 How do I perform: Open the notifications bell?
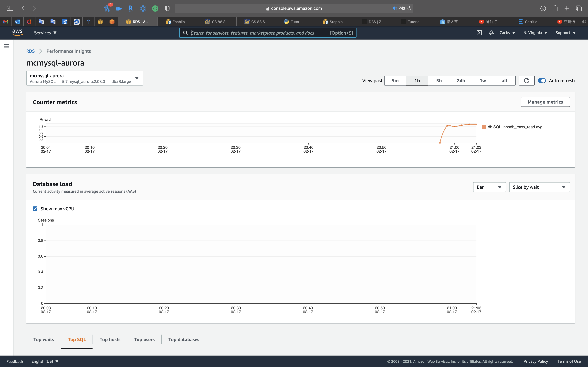491,33
